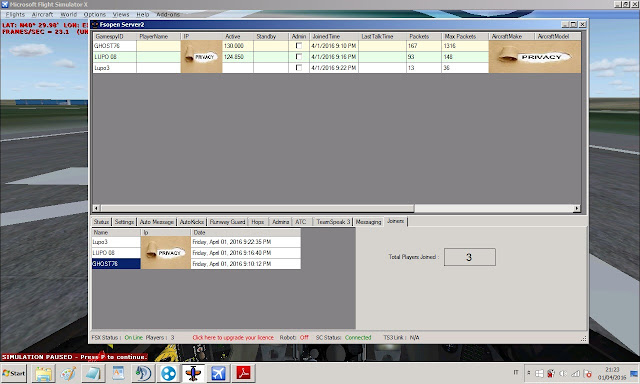Open the WordPad document taskbar icon
640x384 pixels.
click(118, 373)
